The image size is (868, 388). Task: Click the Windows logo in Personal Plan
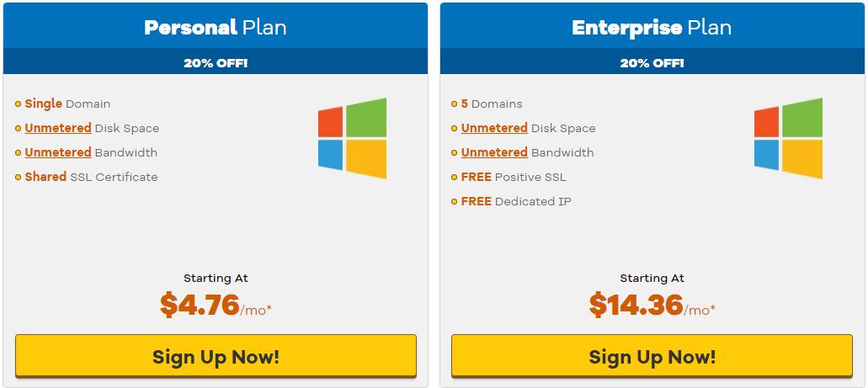[352, 138]
